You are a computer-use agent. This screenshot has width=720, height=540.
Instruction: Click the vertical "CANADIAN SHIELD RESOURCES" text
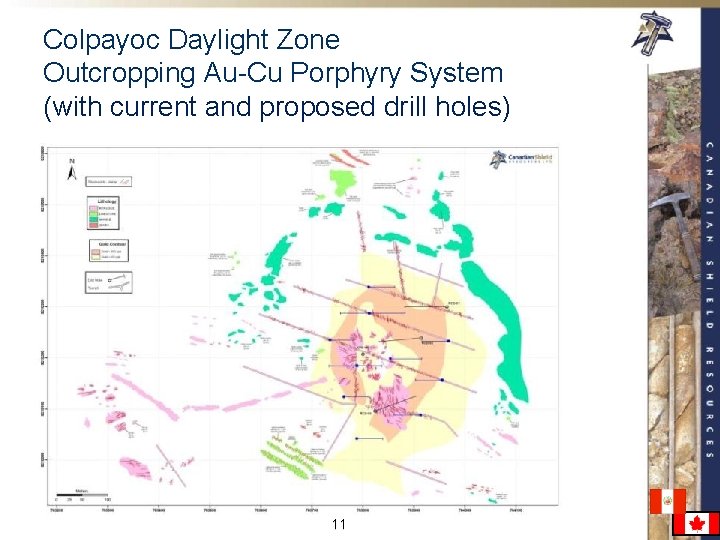710,300
